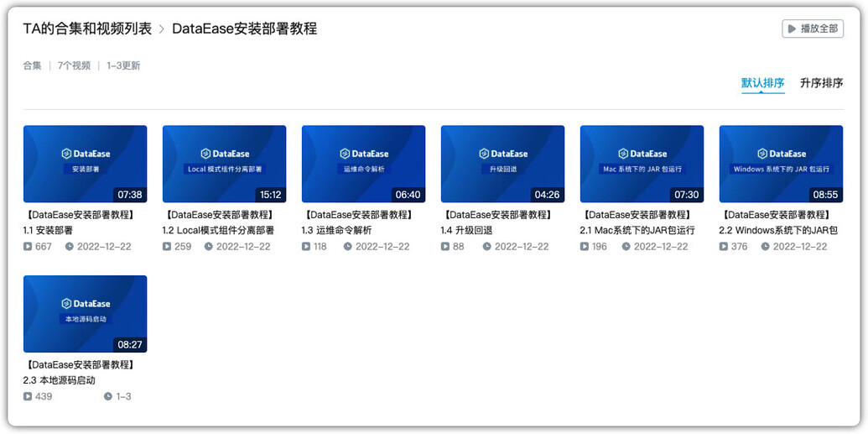Click the 合集 label text
Viewport: 868px width, 434px height.
[x=32, y=65]
